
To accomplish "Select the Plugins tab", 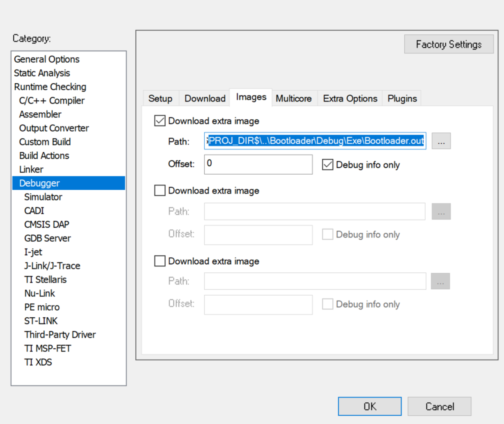I will pos(402,99).
